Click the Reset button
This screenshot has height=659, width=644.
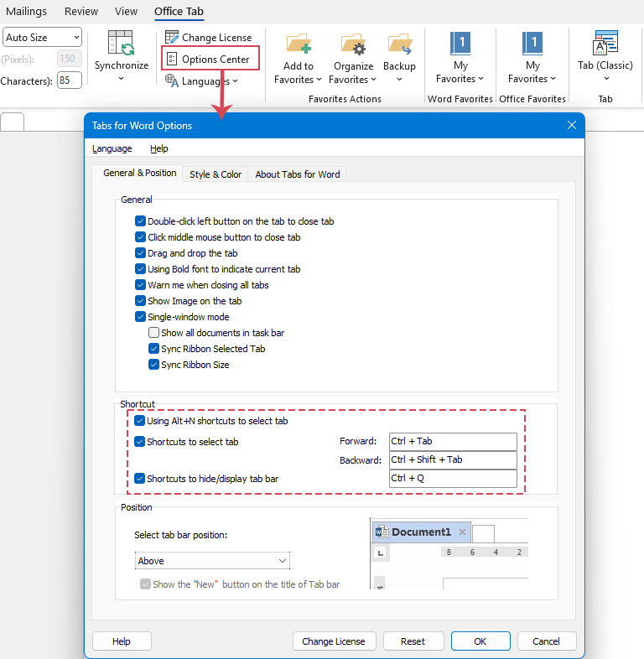pyautogui.click(x=413, y=641)
